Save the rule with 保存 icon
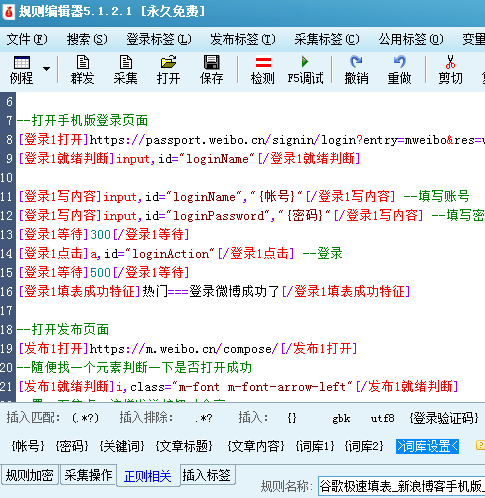485x498 pixels. tap(211, 62)
